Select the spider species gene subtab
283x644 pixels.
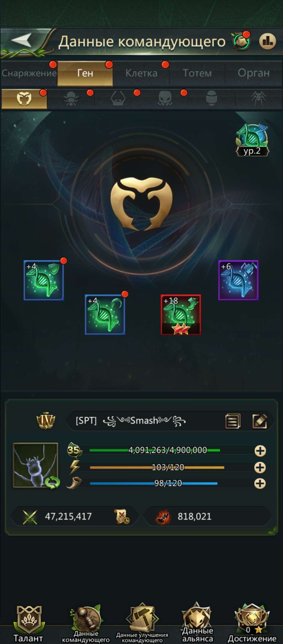(258, 98)
